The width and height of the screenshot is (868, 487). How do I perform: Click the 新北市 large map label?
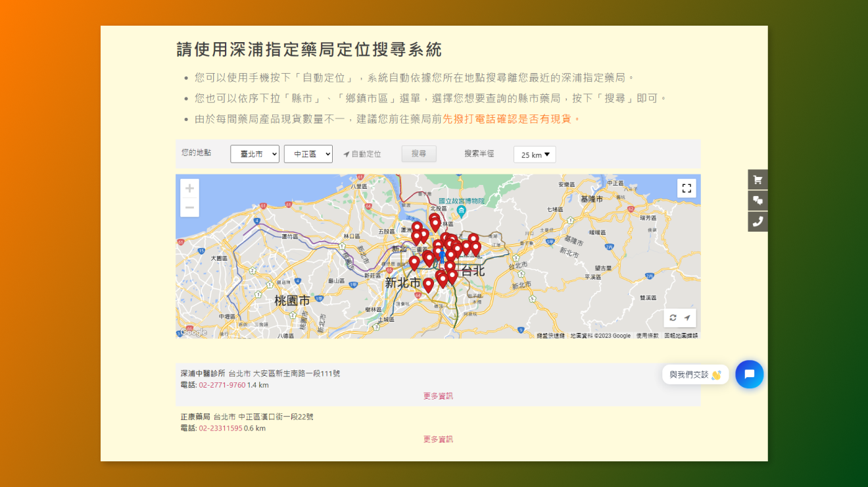pyautogui.click(x=402, y=283)
